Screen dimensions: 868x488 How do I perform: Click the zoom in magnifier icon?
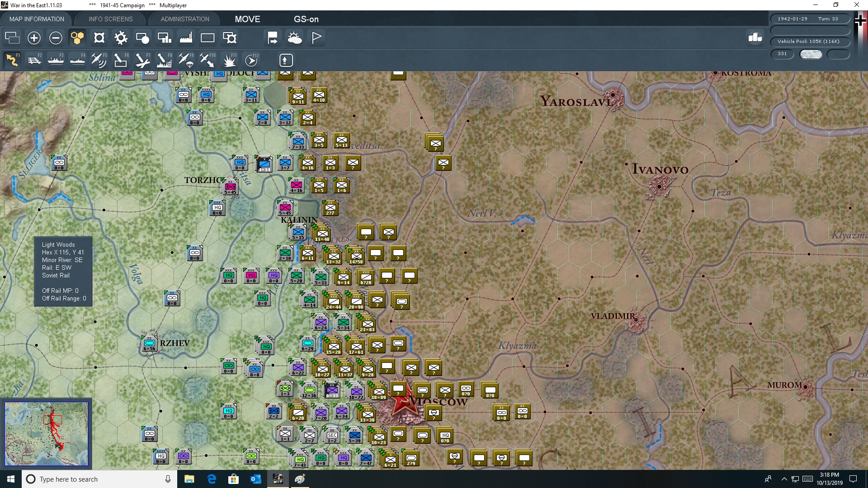pyautogui.click(x=34, y=38)
